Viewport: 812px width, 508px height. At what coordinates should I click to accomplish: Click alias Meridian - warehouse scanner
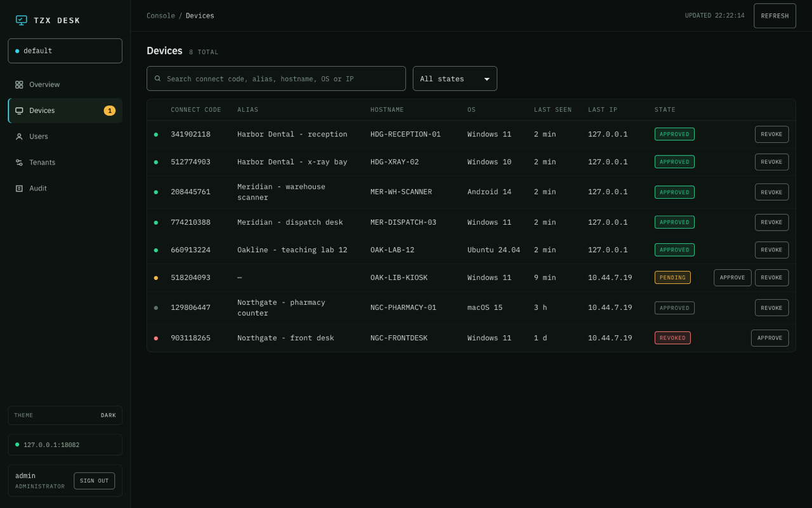281,192
